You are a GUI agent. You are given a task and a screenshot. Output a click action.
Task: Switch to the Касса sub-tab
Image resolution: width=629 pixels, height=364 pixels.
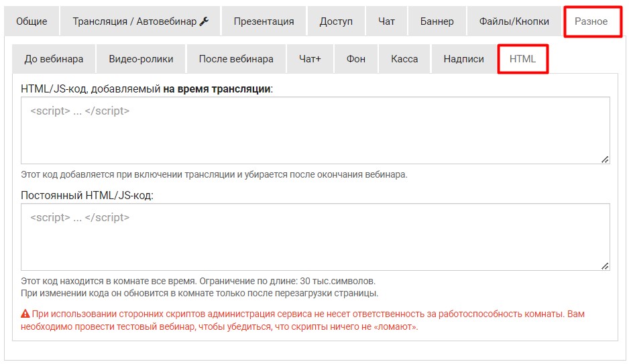pyautogui.click(x=404, y=59)
